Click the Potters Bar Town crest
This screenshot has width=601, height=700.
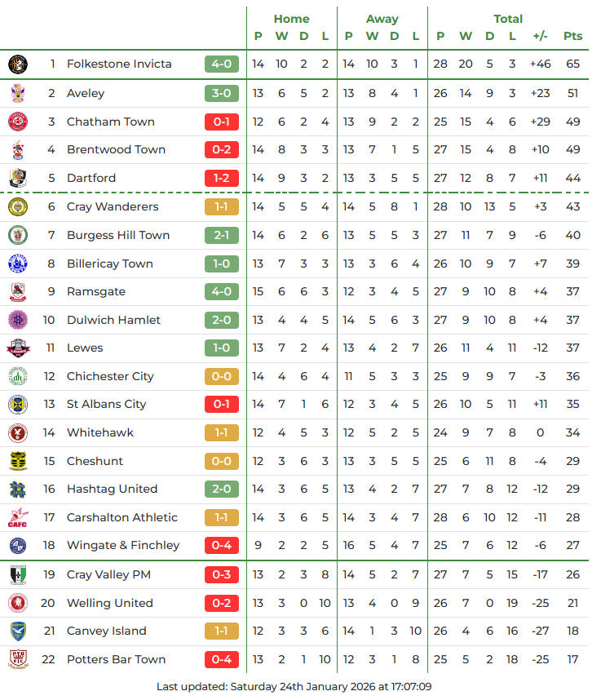tap(18, 659)
